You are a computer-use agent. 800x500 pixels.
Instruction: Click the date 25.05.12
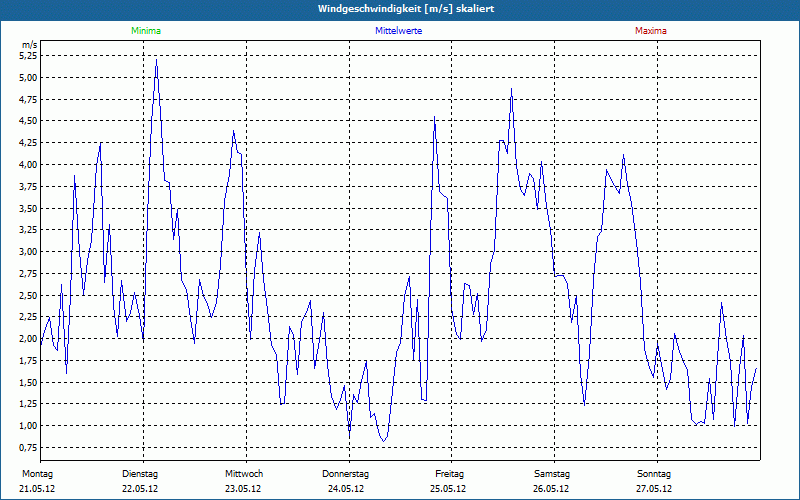tap(448, 489)
